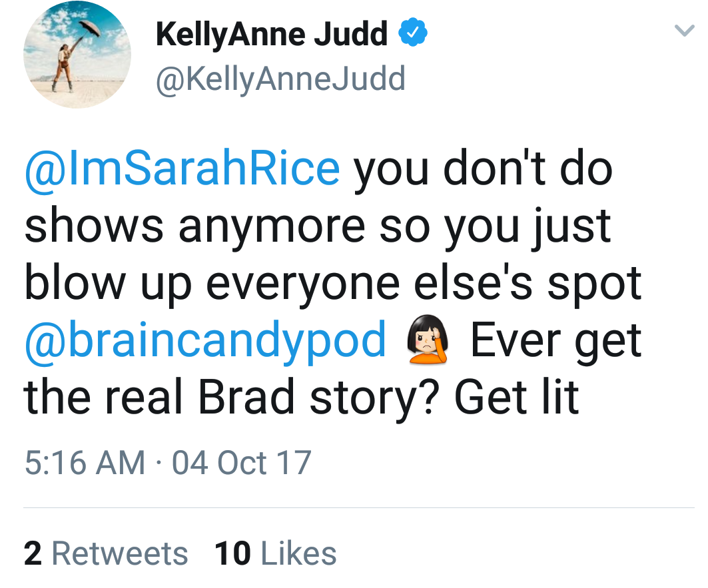Open KellyAnne Judd's profile picture

77,55
